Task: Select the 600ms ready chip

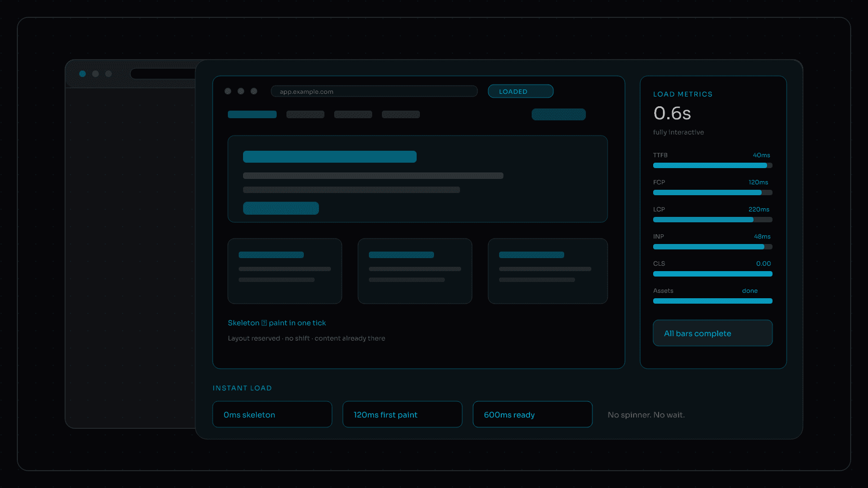Action: pos(533,414)
